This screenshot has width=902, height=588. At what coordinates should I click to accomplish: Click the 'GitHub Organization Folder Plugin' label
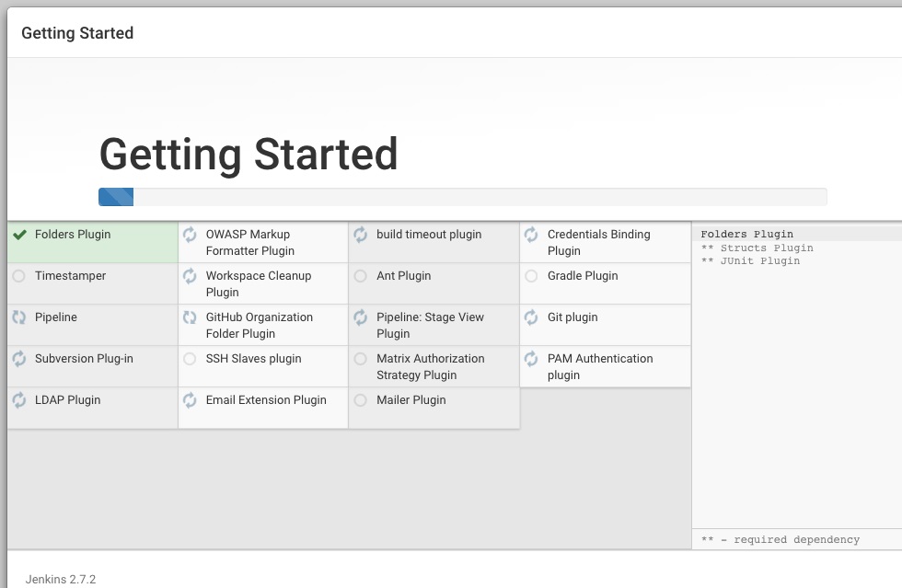point(260,326)
